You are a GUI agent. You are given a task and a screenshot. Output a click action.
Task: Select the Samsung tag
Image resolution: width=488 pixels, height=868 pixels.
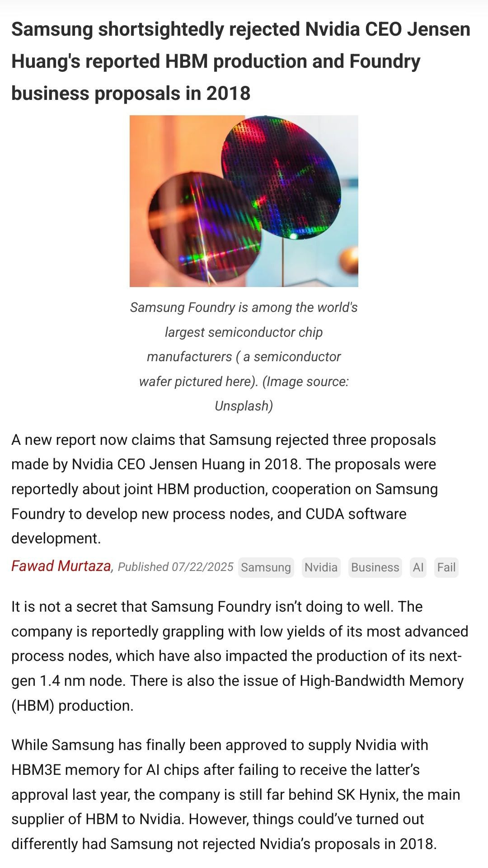coord(266,567)
